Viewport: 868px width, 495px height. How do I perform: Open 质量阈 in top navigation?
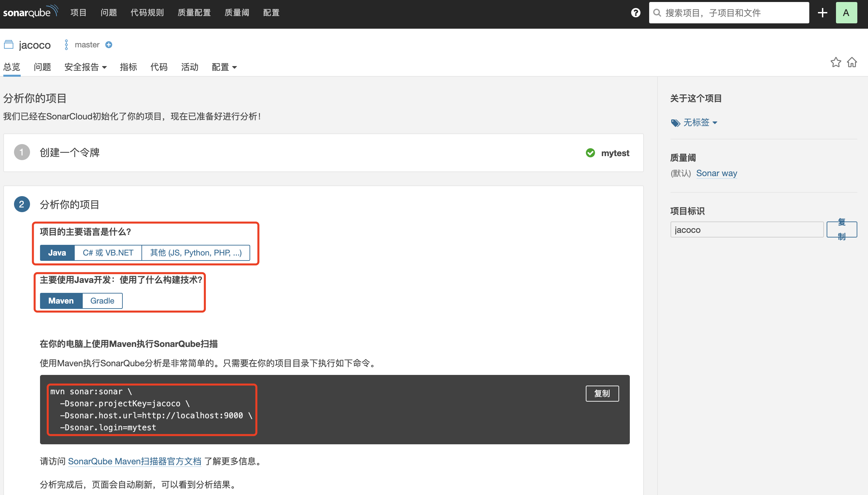(237, 13)
